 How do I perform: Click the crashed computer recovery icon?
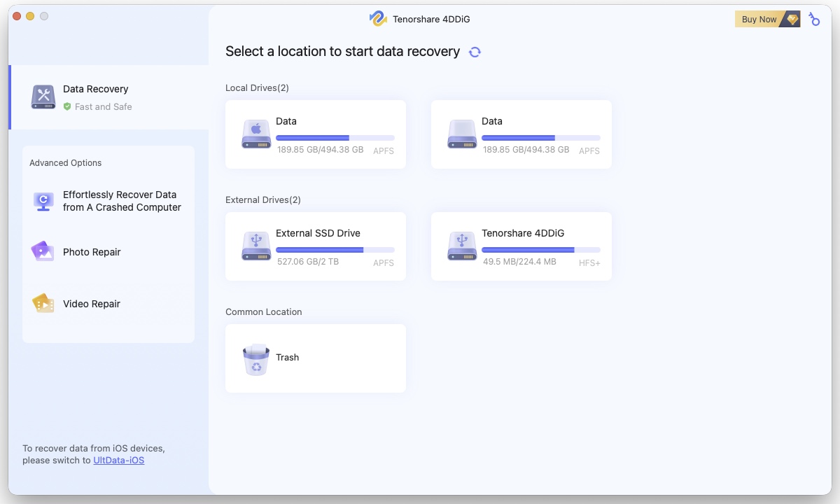43,202
